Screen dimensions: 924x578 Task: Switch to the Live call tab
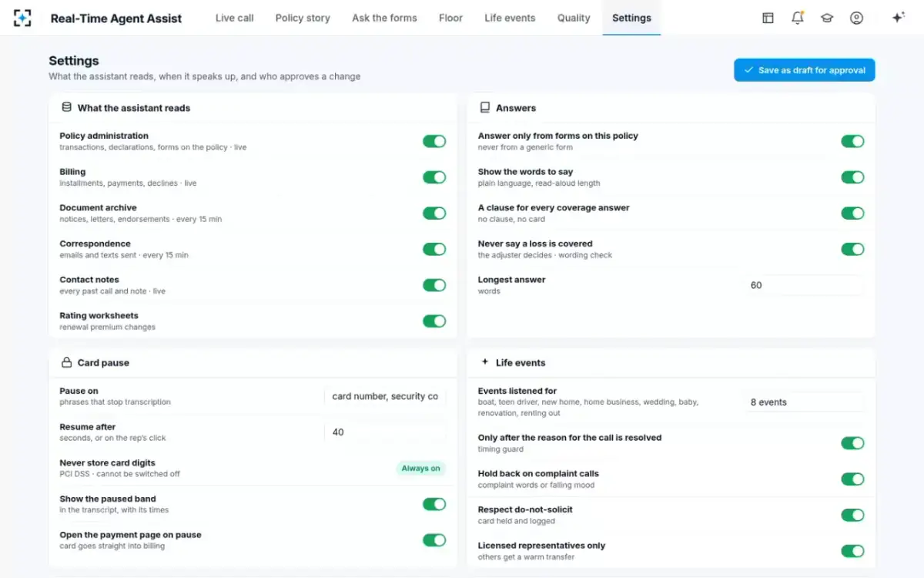235,18
